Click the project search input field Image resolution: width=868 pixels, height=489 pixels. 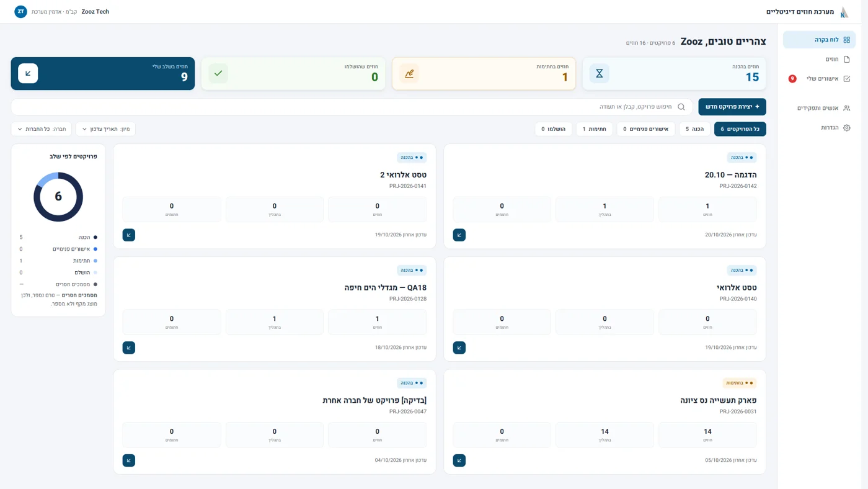352,107
